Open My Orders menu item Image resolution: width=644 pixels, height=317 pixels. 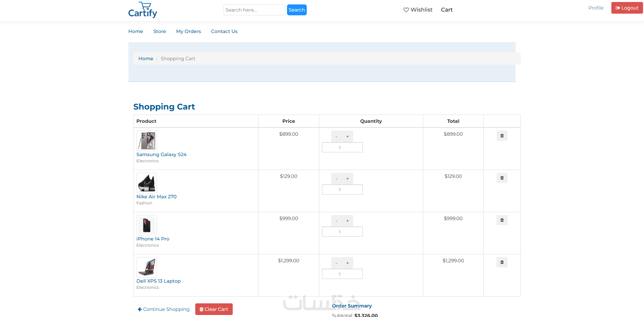point(189,31)
